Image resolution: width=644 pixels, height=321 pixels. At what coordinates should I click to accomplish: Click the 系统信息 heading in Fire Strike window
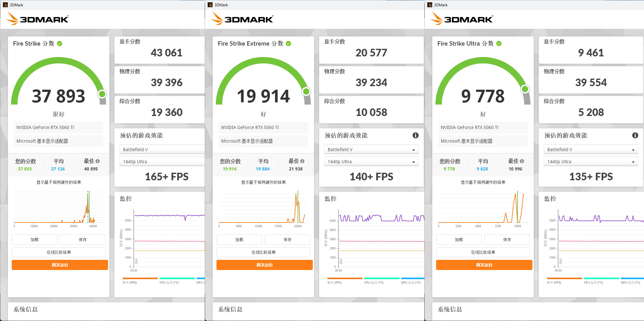point(26,309)
